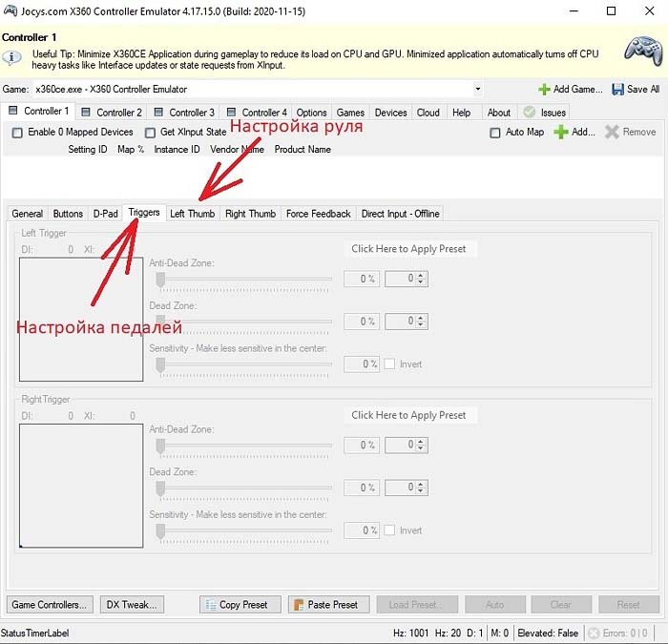Switch to Controller 4 tab
Viewport: 668px width, 644px height.
click(x=258, y=113)
